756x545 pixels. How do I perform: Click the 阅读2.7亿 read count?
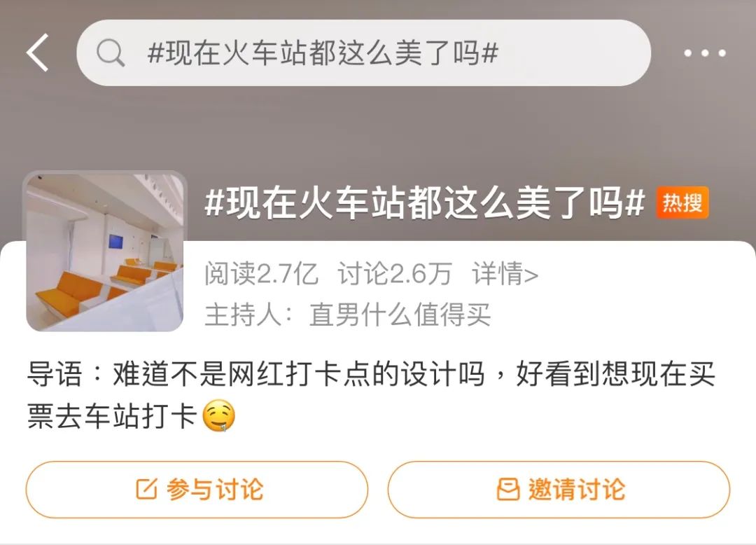261,273
